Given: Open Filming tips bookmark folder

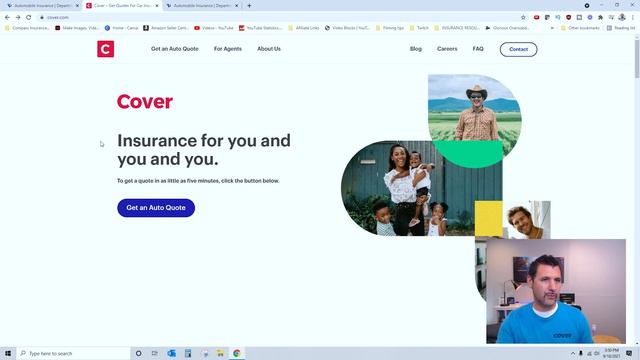Looking at the screenshot, I should (x=389, y=28).
